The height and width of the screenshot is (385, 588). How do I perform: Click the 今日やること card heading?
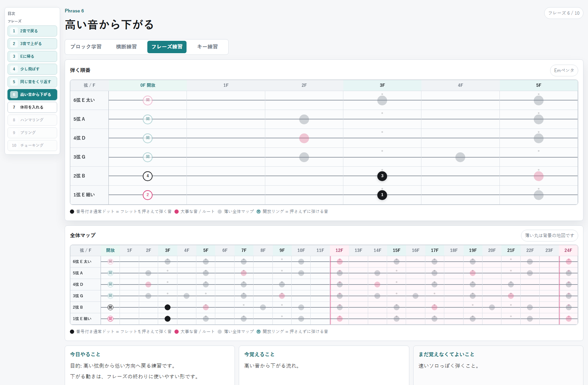[85, 354]
